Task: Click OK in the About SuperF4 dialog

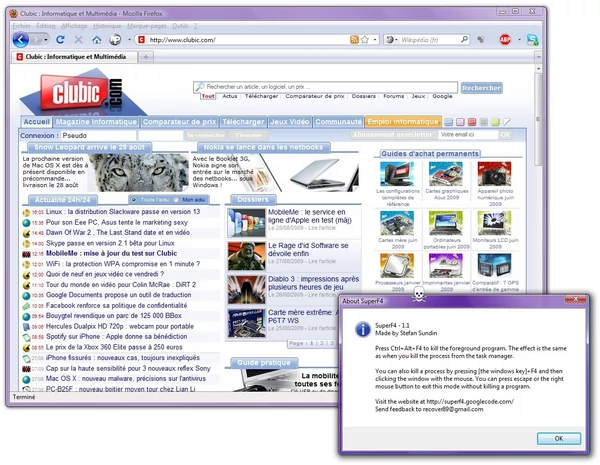Action: pos(559,439)
